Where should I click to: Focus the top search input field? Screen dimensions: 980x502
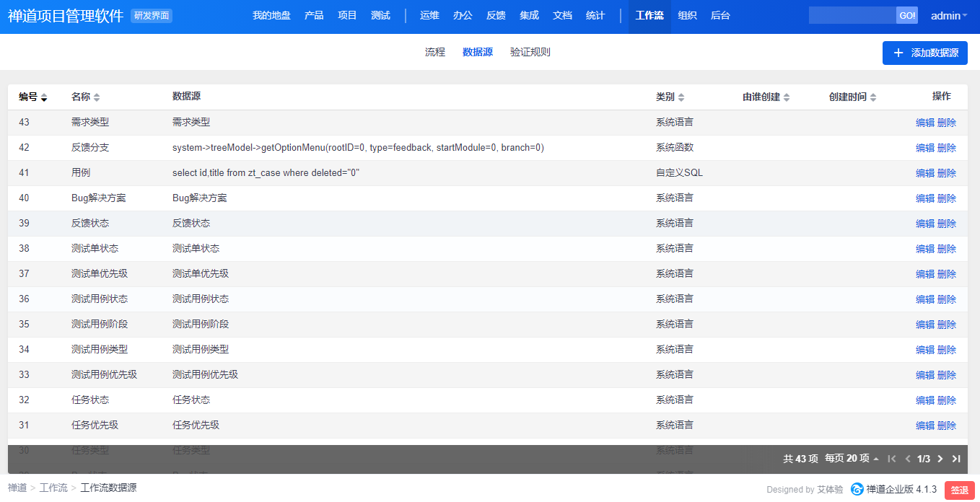[852, 16]
